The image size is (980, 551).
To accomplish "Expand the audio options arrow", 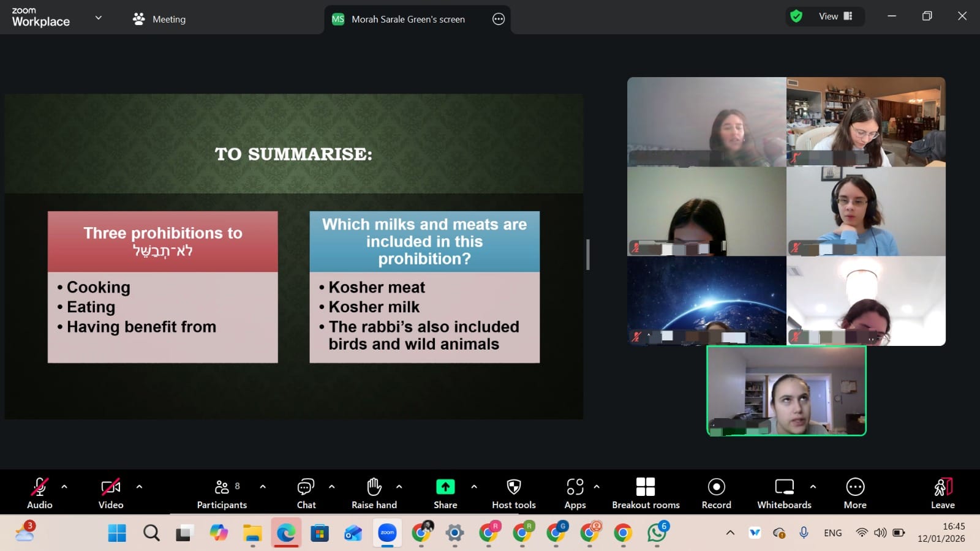I will click(64, 487).
